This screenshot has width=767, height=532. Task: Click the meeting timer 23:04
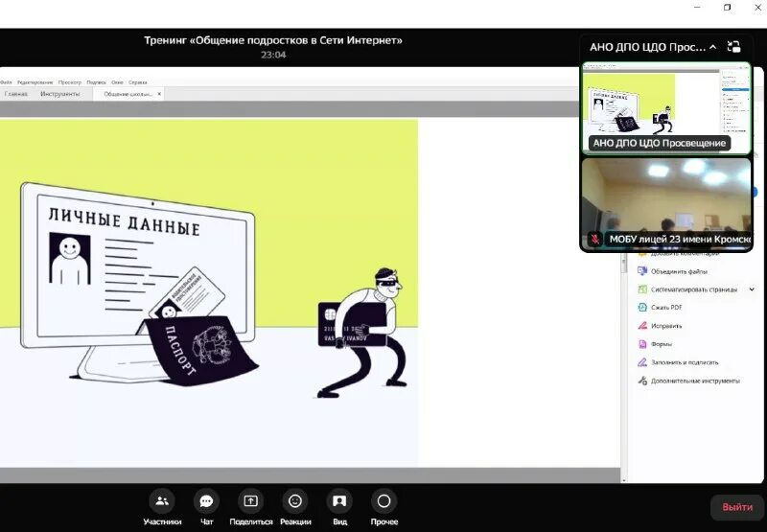(x=273, y=55)
